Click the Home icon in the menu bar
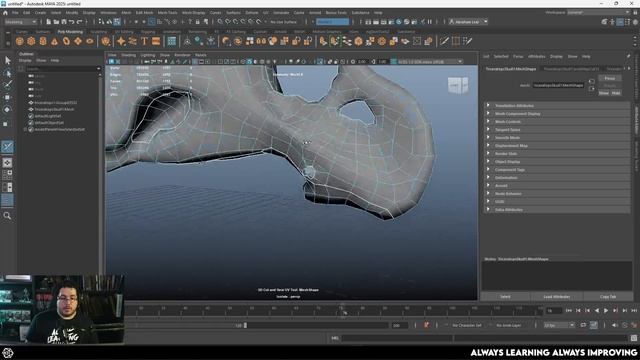This screenshot has height=360, width=640. [5, 13]
